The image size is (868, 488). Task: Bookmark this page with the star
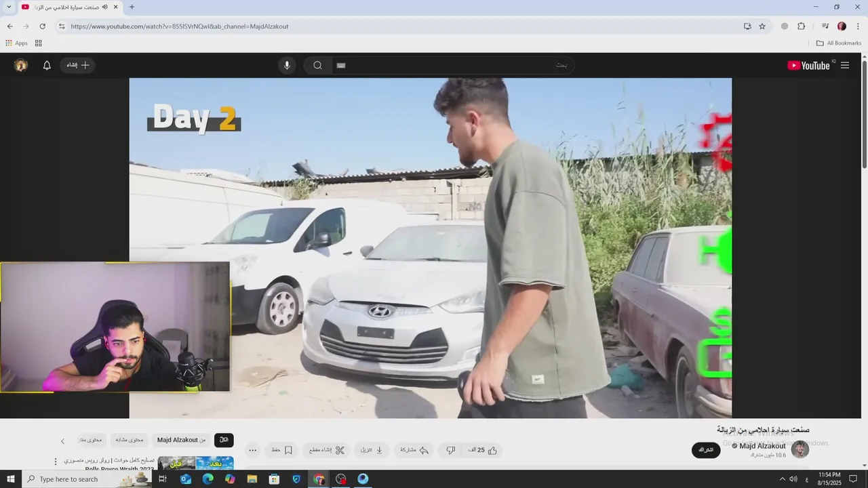[x=762, y=26]
